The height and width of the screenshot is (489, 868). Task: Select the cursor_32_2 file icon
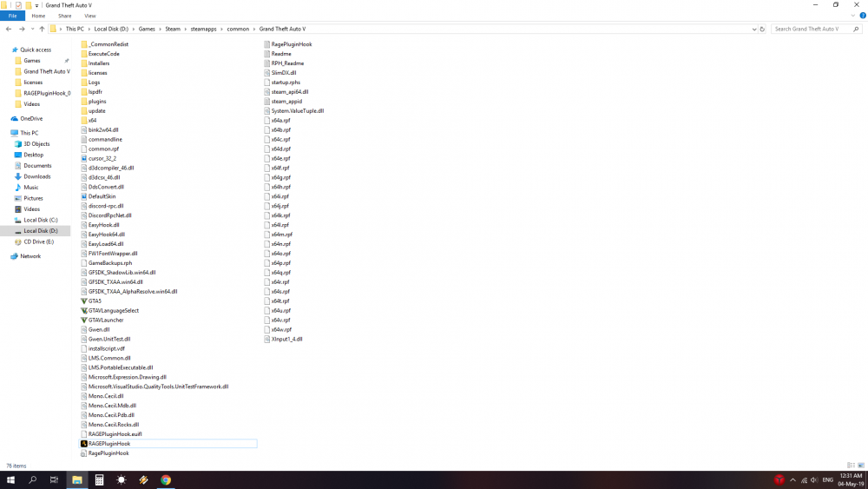(84, 158)
